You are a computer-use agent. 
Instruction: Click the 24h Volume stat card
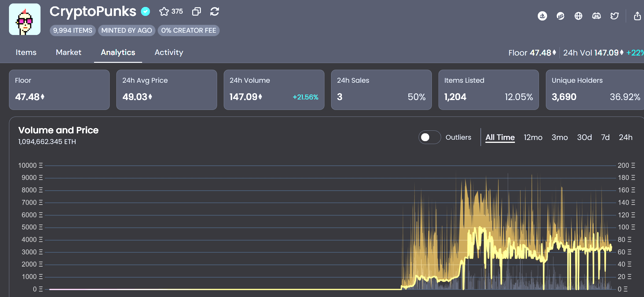pyautogui.click(x=274, y=90)
